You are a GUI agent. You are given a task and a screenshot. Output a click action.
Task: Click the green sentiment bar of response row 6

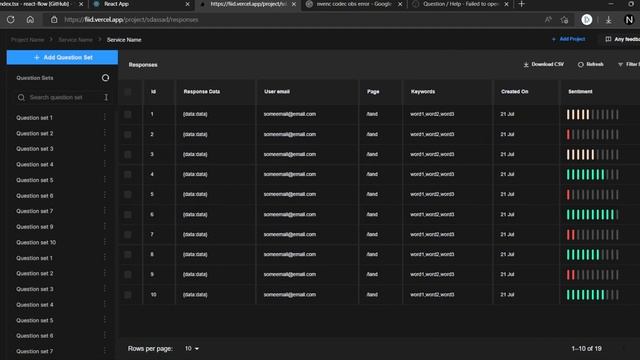point(592,214)
